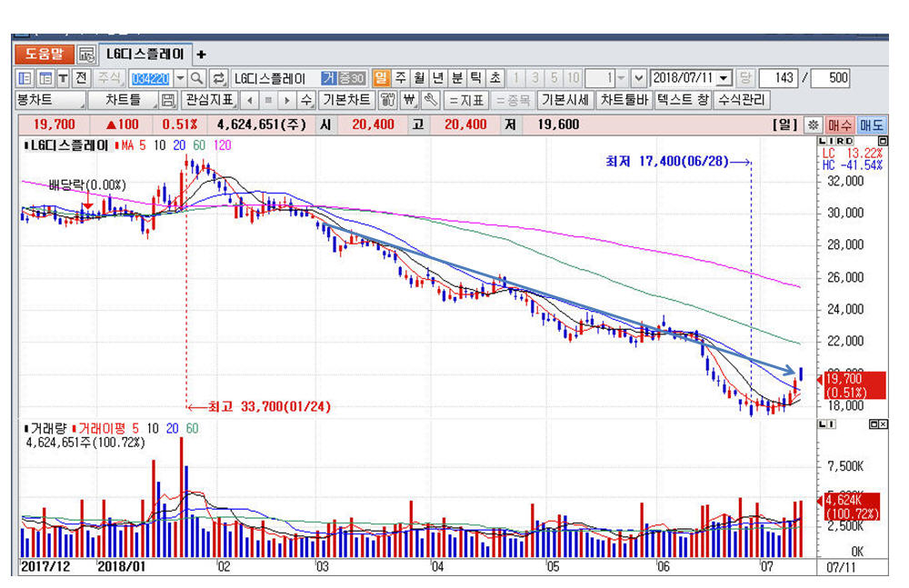Open the stock code 034220 dropdown
This screenshot has height=588, width=909.
click(x=179, y=78)
